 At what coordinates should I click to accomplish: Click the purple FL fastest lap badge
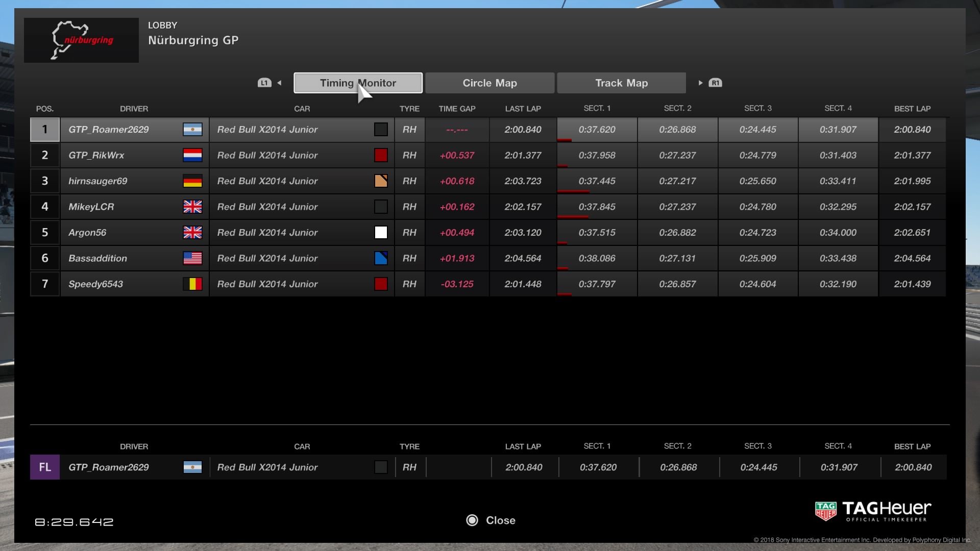tap(45, 467)
